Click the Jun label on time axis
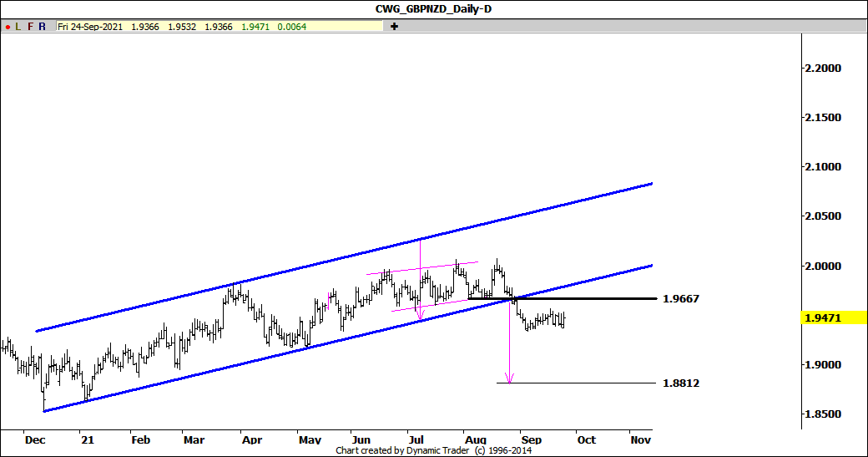The width and height of the screenshot is (868, 457). [x=361, y=439]
